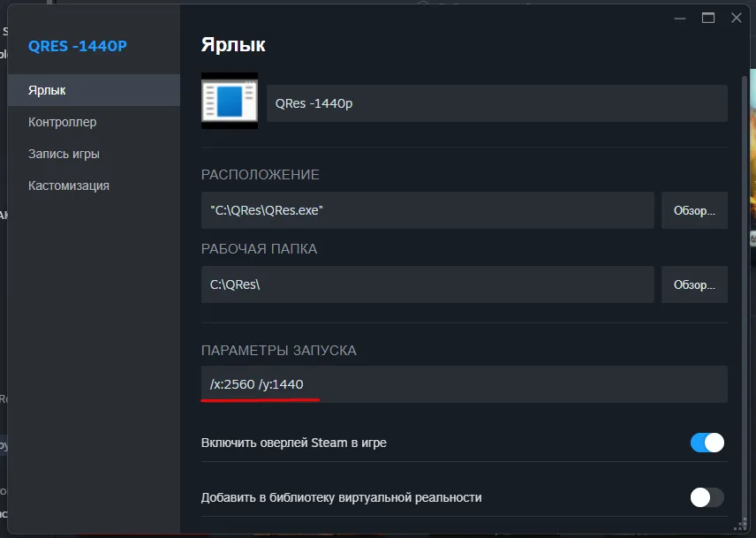
Task: Click the working folder field C:\QRes\
Action: 427,284
